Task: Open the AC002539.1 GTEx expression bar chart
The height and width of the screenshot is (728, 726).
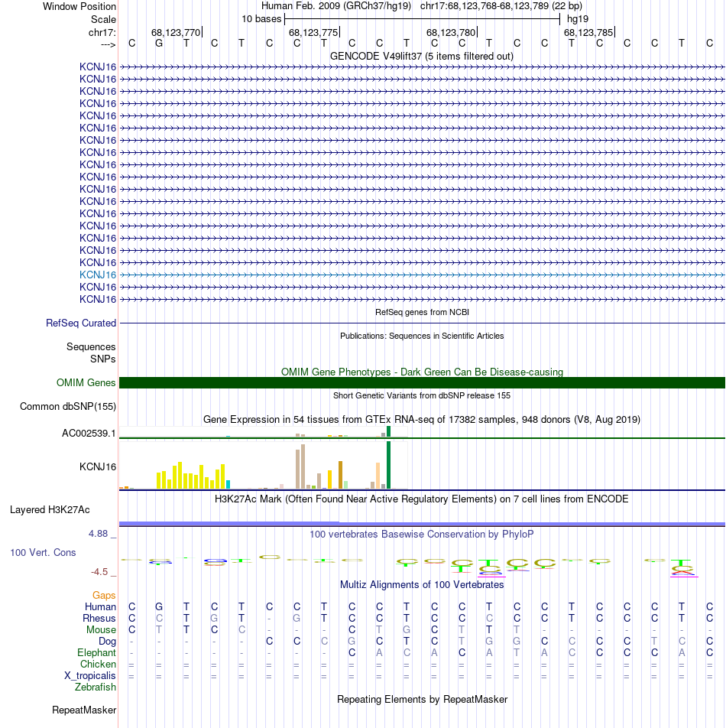Action: click(x=264, y=432)
